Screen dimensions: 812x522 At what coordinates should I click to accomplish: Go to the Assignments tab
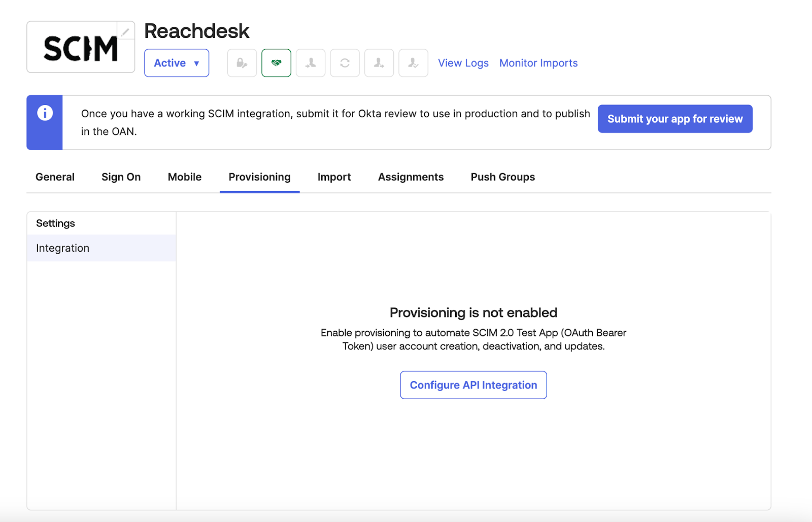411,177
